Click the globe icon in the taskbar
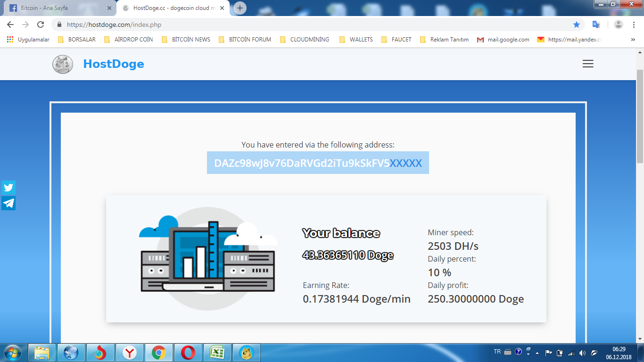Screen dimensions: 644x362 click(x=71, y=353)
